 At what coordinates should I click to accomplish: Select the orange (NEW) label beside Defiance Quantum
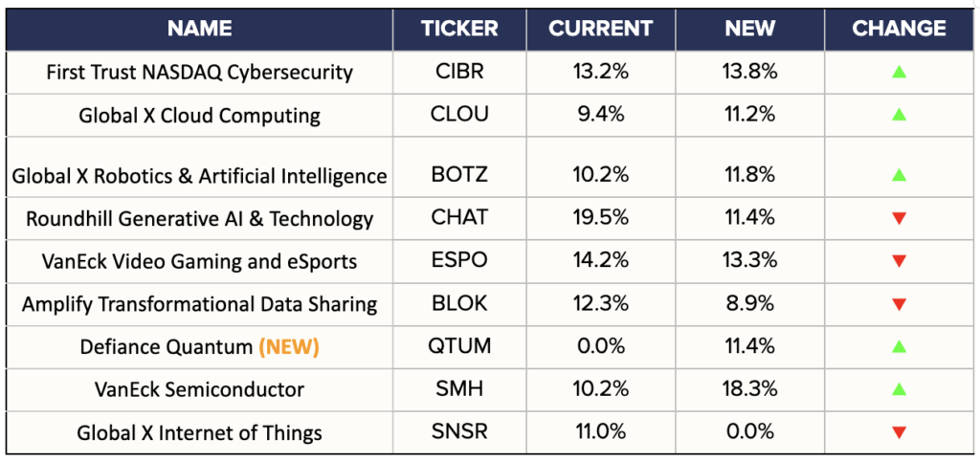pos(288,347)
